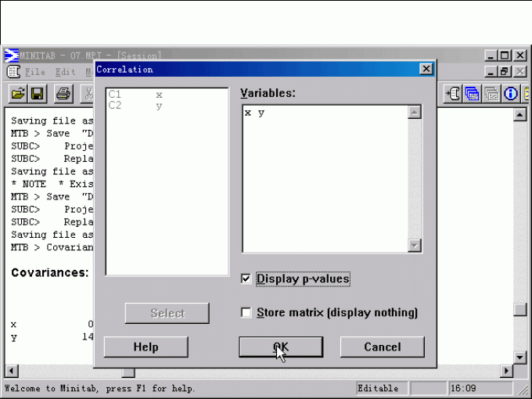Viewport: 532px width, 399px height.
Task: Click the blue info icon in toolbar
Action: pyautogui.click(x=511, y=94)
